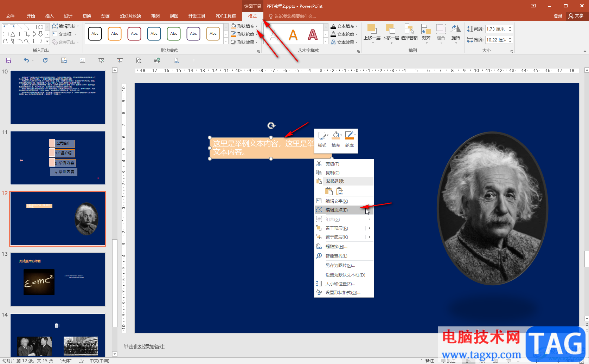Collapse the ribbon with the chevron

tap(585, 51)
